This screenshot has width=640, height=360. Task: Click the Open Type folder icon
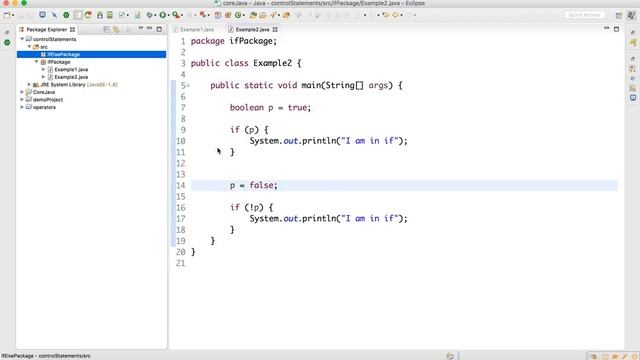click(253, 15)
